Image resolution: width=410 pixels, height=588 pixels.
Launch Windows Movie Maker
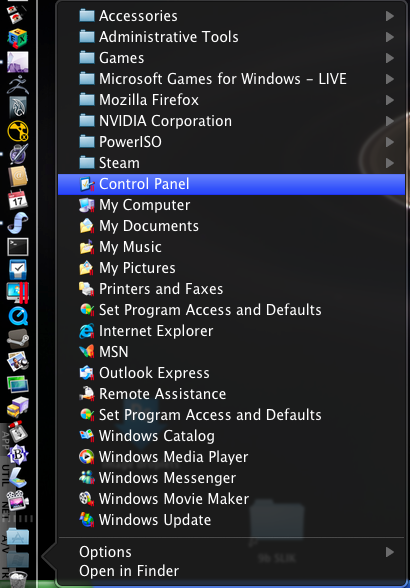pyautogui.click(x=231, y=499)
